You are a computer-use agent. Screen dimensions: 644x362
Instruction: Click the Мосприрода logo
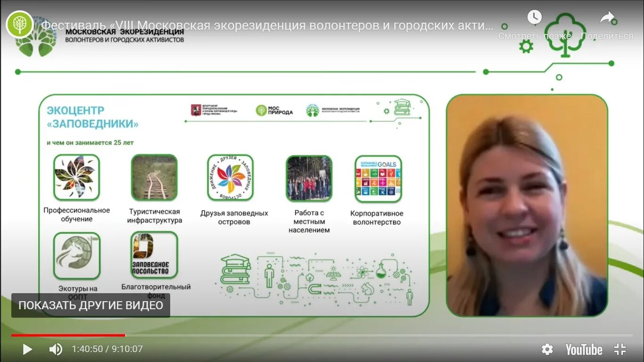274,110
